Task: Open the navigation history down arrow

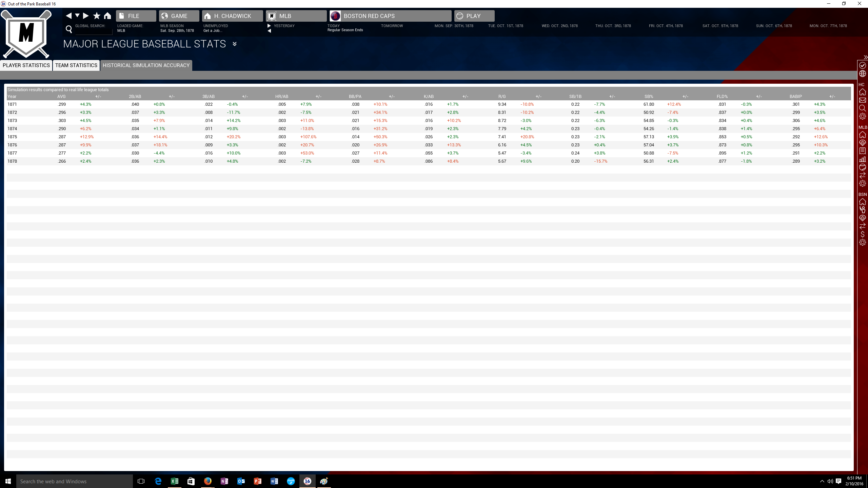Action: click(77, 16)
